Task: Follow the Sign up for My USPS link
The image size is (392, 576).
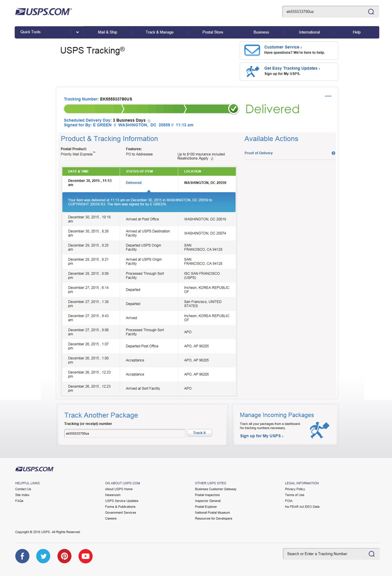Action: tap(262, 436)
